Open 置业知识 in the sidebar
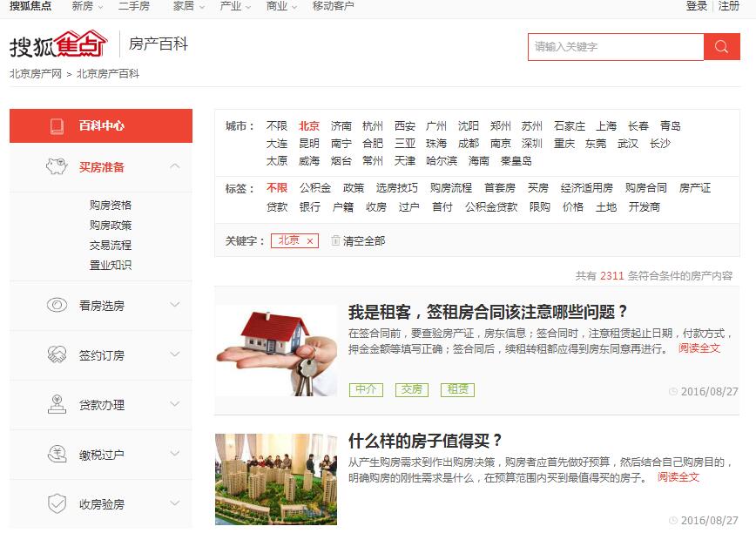The width and height of the screenshot is (756, 533). (111, 265)
